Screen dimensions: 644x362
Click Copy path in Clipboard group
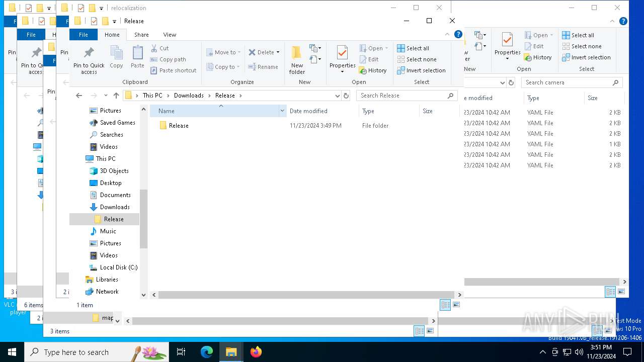pos(168,59)
